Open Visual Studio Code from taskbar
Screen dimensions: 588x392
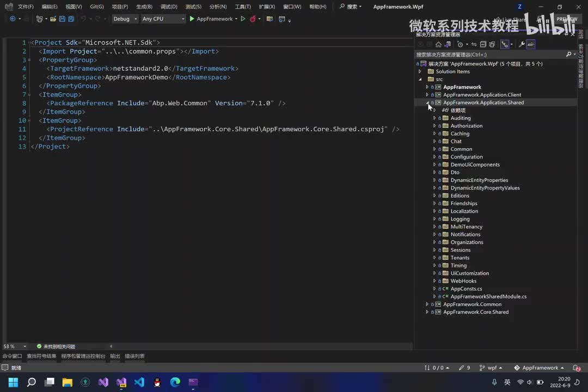[x=139, y=382]
